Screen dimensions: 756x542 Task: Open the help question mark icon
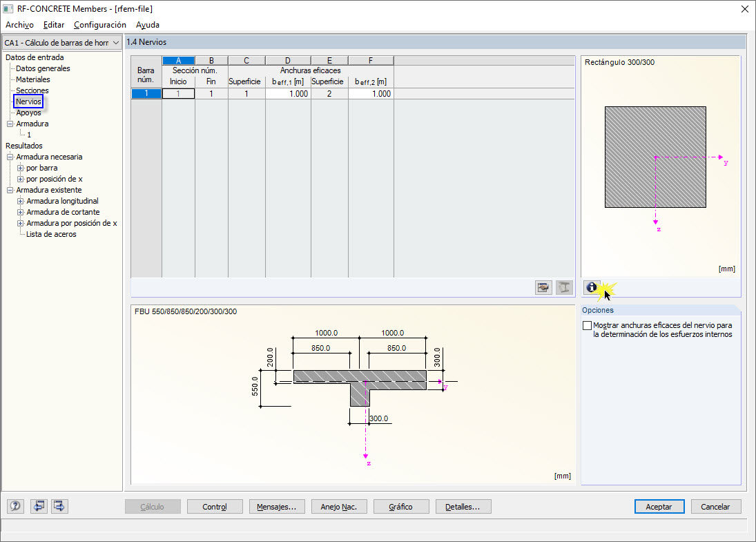(15, 506)
